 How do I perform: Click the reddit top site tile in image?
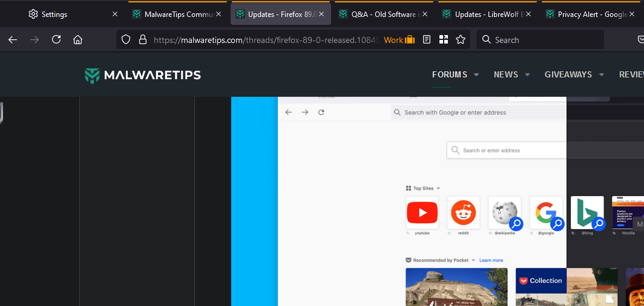(x=463, y=213)
